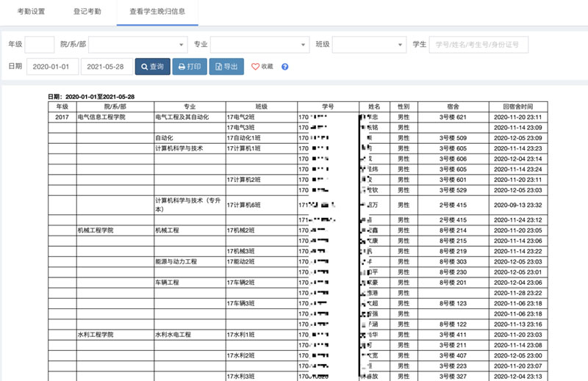
Task: Click the end date field 2021-05-28
Action: pyautogui.click(x=107, y=67)
